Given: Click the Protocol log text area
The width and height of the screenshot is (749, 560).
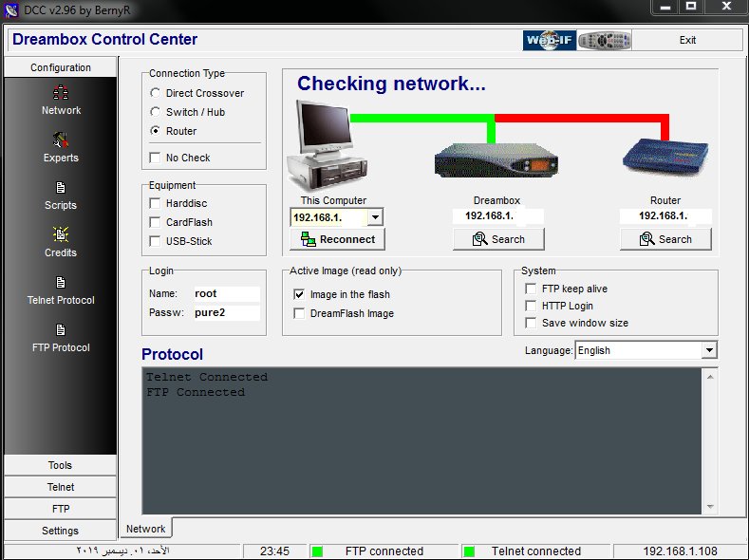Looking at the screenshot, I should 422,441.
